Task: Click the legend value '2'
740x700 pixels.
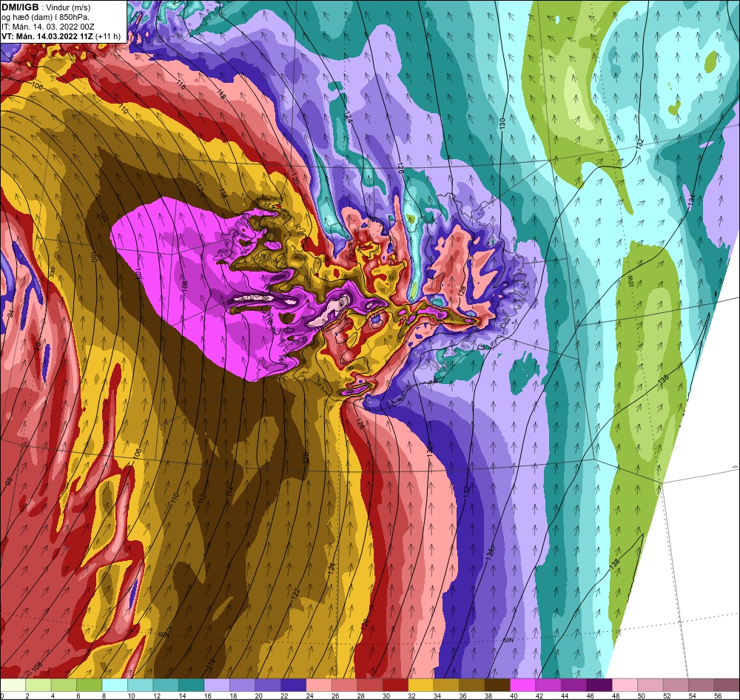Action: coord(27,696)
